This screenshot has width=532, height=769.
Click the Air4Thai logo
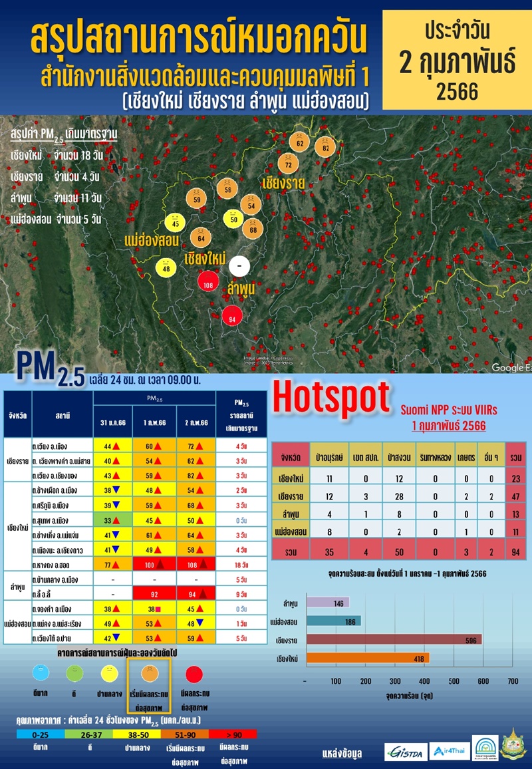pyautogui.click(x=447, y=751)
